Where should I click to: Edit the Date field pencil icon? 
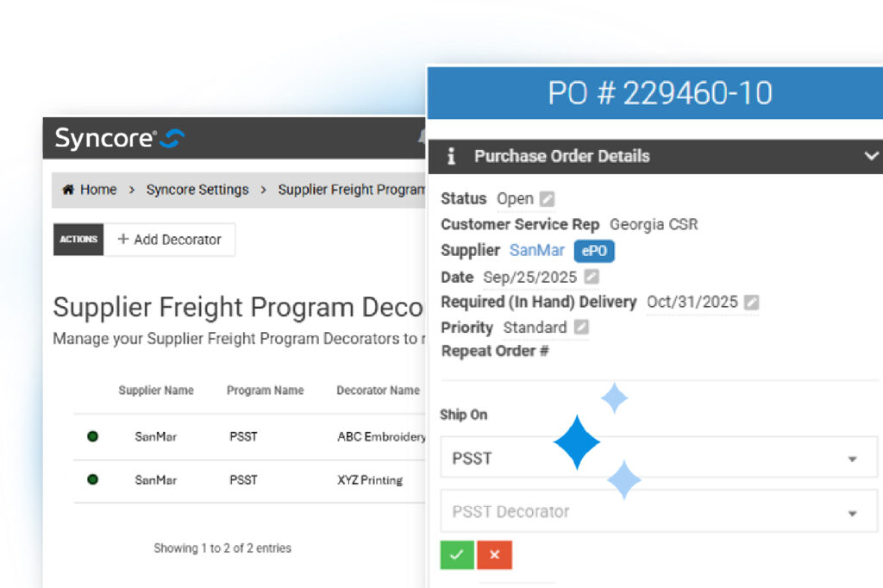pyautogui.click(x=591, y=277)
